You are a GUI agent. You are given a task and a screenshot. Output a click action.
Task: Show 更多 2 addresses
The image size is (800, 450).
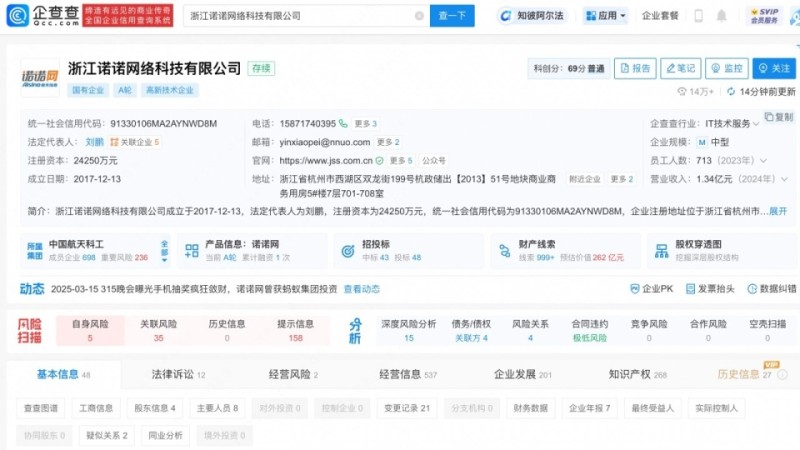point(622,179)
